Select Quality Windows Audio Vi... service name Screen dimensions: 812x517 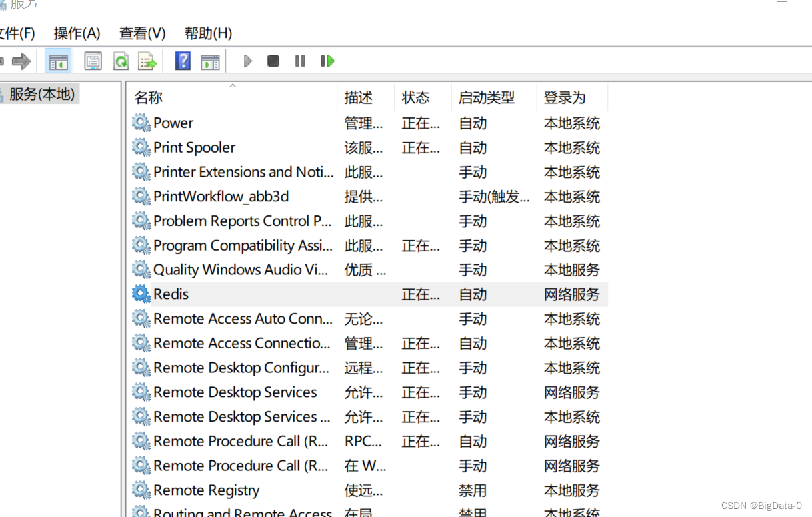(x=241, y=270)
